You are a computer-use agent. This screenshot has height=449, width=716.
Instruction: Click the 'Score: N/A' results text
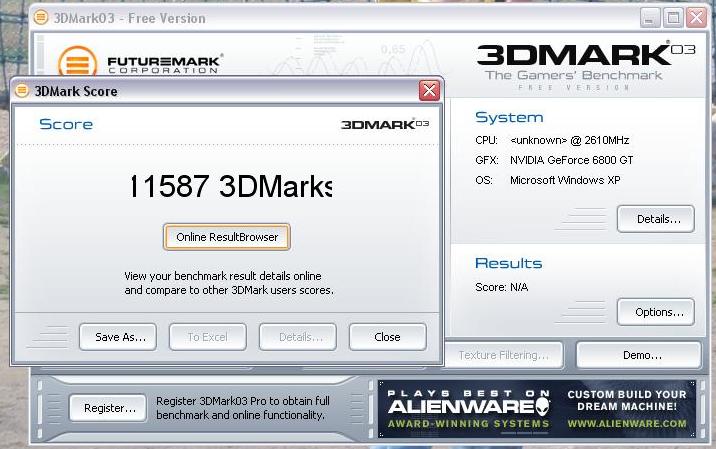coord(501,287)
